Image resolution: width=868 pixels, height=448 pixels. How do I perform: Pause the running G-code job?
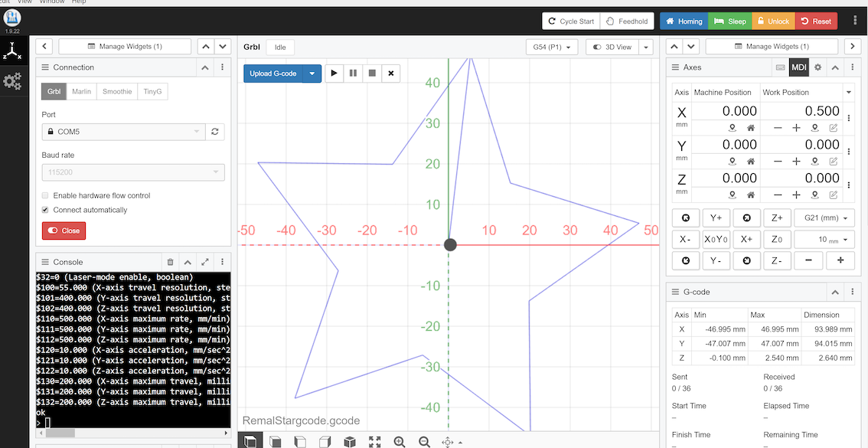click(x=353, y=73)
